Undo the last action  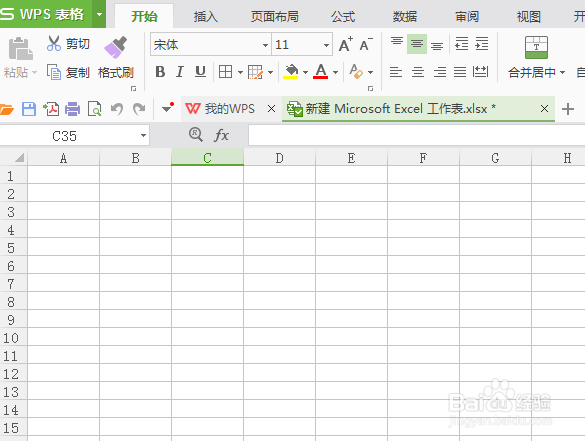[x=117, y=109]
